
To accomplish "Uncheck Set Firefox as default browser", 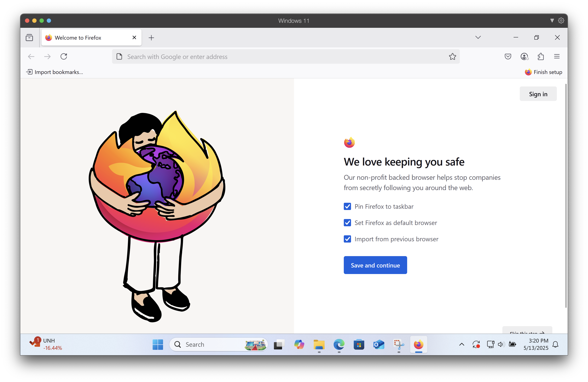I will [x=347, y=223].
